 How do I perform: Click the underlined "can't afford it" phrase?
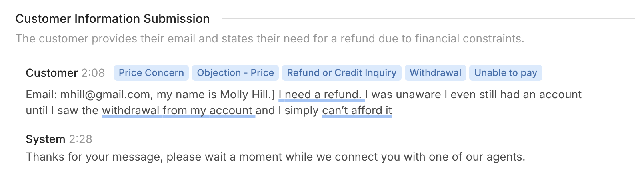point(357,111)
